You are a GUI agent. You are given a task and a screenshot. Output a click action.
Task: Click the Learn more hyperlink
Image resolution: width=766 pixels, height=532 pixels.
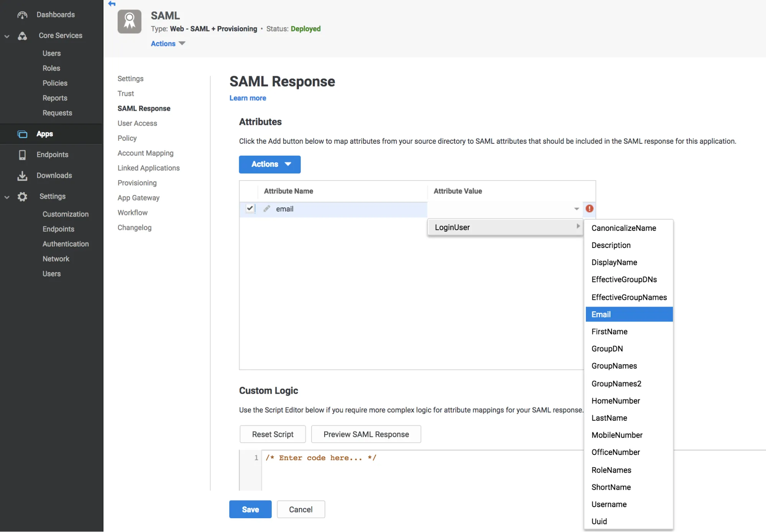coord(248,98)
